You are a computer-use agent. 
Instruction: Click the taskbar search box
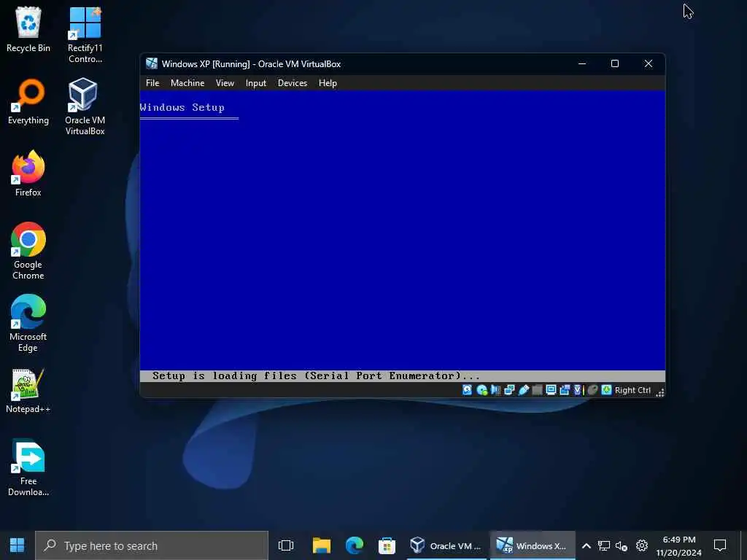click(x=152, y=545)
